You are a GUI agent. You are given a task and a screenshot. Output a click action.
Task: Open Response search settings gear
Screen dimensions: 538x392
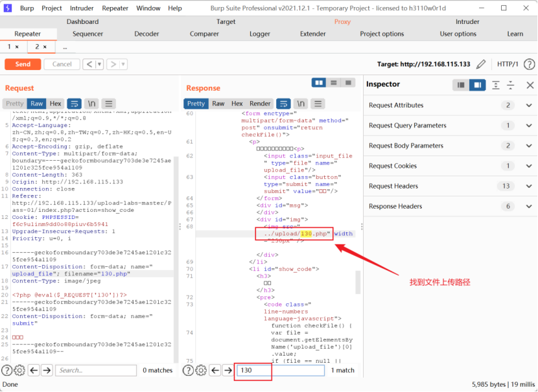point(201,371)
